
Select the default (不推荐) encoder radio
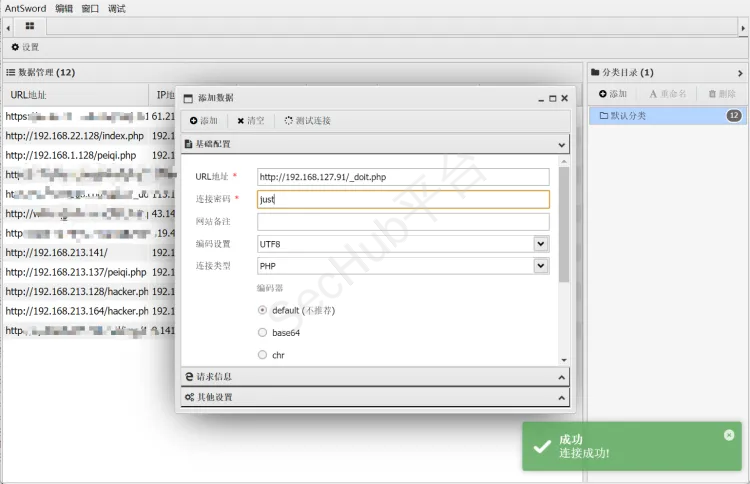click(x=262, y=310)
